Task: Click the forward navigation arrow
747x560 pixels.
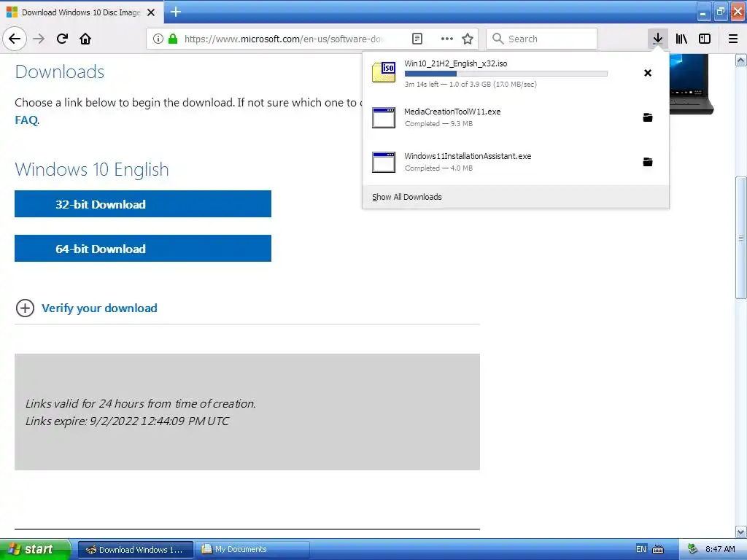Action: [39, 39]
